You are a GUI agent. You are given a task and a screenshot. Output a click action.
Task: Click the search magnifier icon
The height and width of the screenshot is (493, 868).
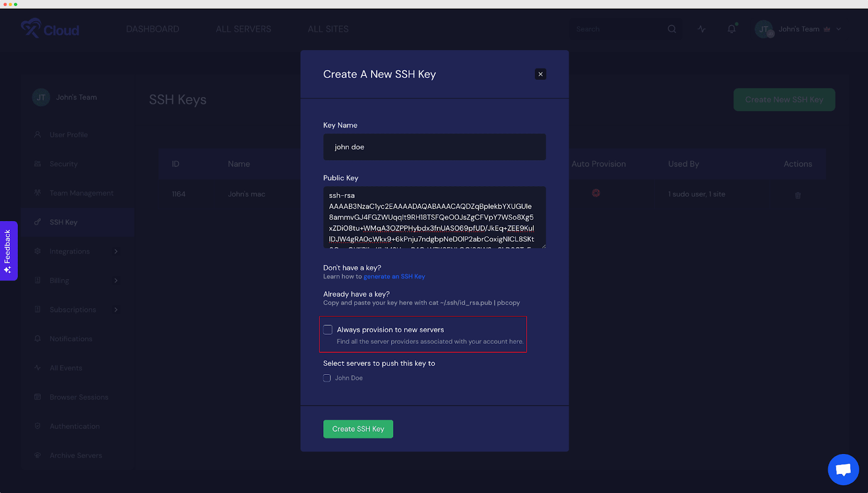coord(672,29)
